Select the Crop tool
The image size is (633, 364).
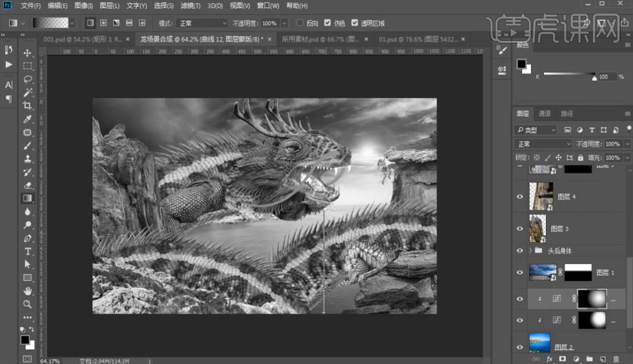27,105
